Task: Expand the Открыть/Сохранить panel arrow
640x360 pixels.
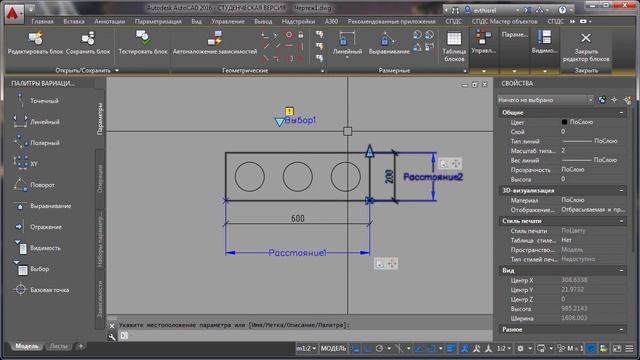Action: (117, 71)
